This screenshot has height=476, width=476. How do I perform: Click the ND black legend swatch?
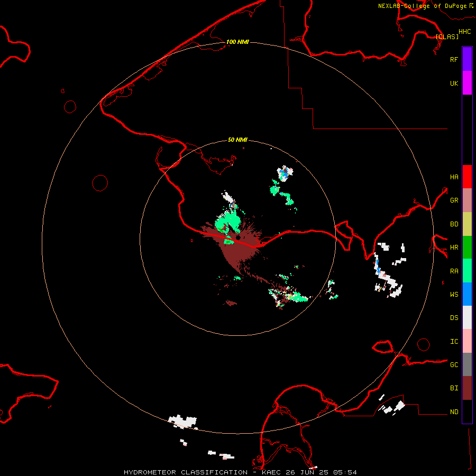467,411
